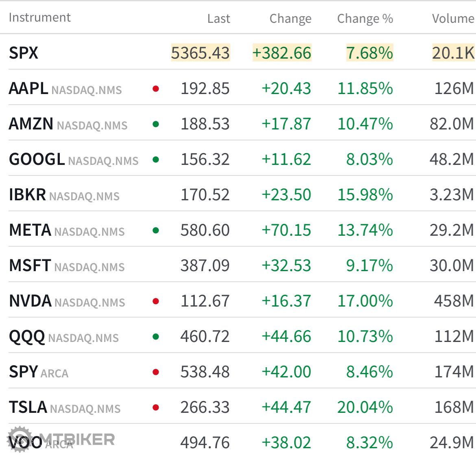Click the red status dot beside AAPL
The height and width of the screenshot is (458, 476).
click(155, 88)
